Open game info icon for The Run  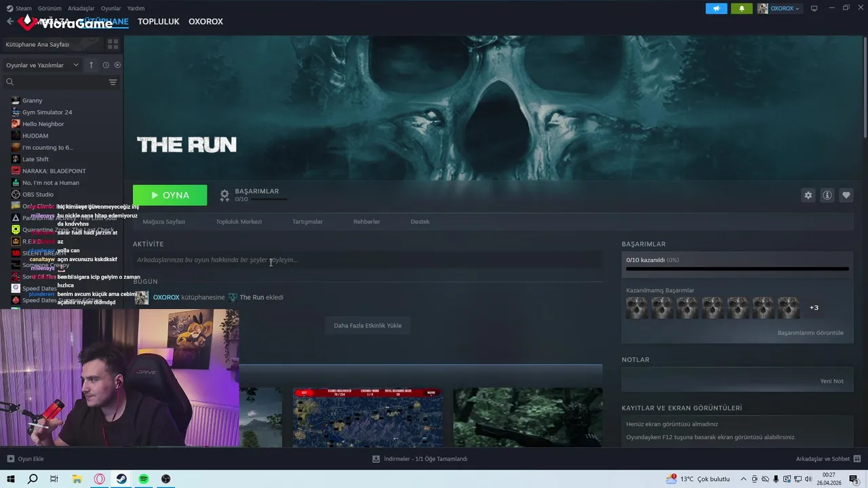pyautogui.click(x=827, y=195)
